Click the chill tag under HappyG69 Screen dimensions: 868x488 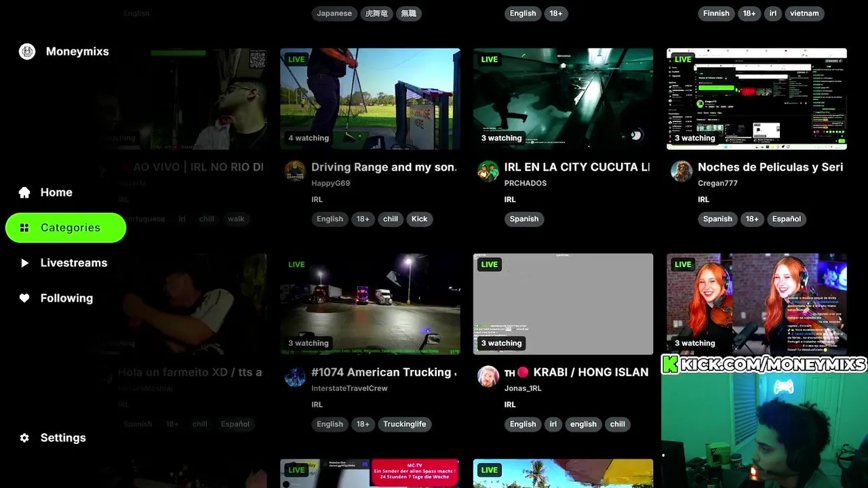click(391, 219)
